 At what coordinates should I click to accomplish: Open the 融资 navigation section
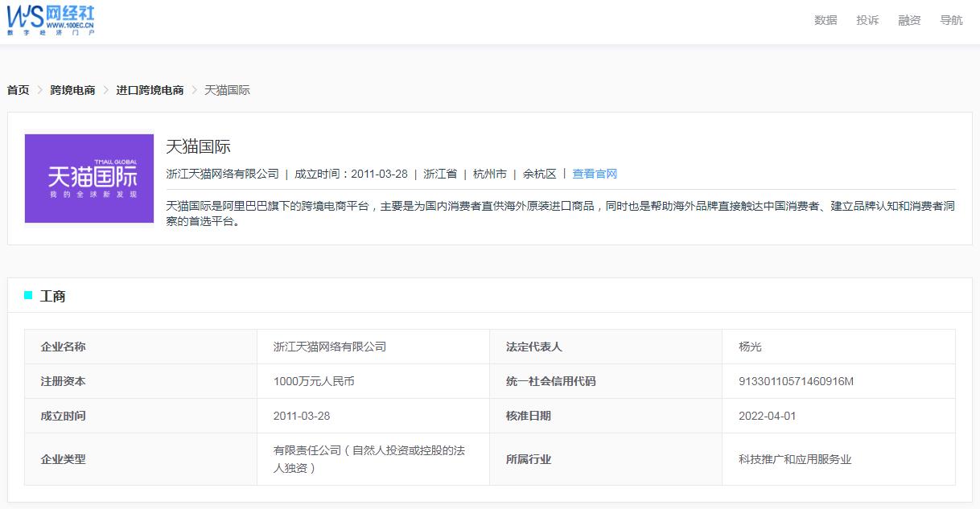tap(908, 20)
